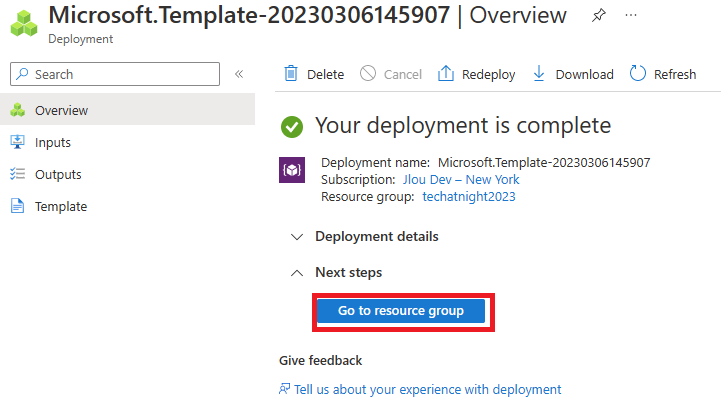Open the Overview menu item
Screen dimensions: 721x407
pyautogui.click(x=127, y=109)
